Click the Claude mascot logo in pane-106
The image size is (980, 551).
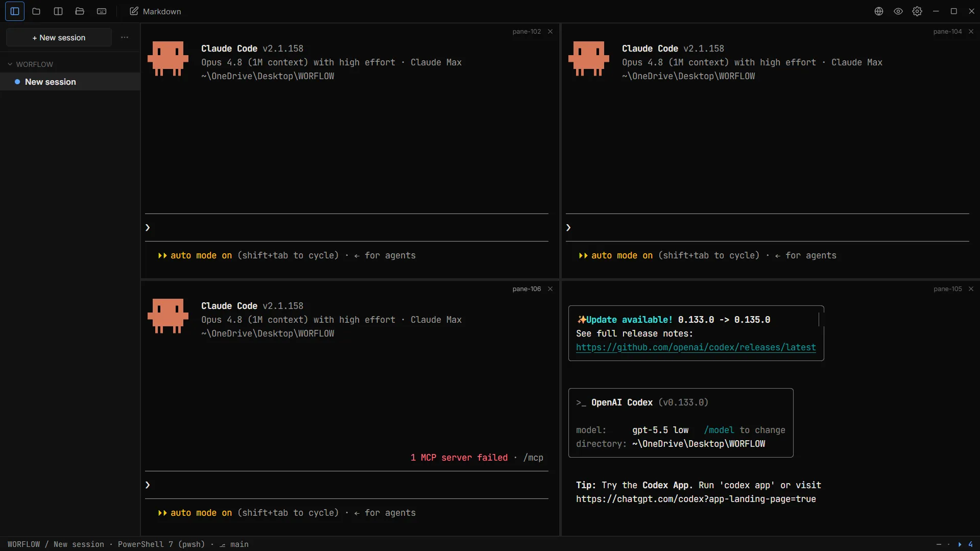[168, 316]
